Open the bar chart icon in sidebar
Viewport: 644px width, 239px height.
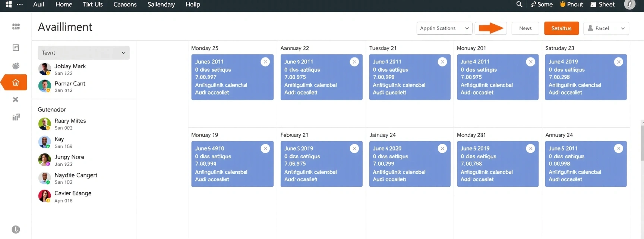[x=16, y=117]
